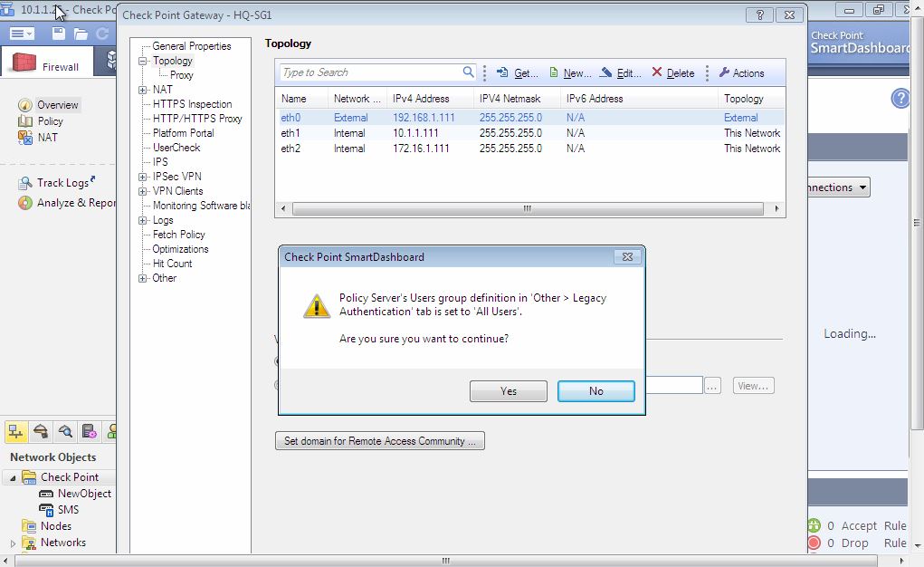Screen dimensions: 924x567
Task: Click Yes in the warning dialog
Action: (x=508, y=390)
